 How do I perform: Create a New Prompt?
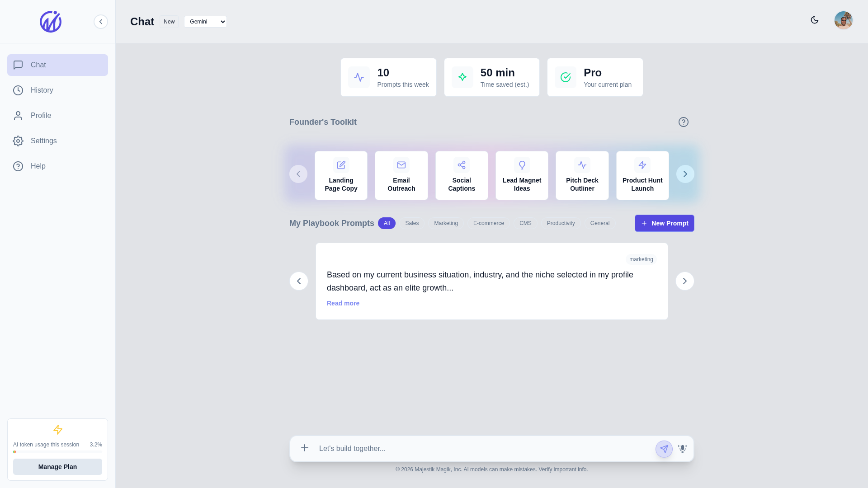(665, 223)
